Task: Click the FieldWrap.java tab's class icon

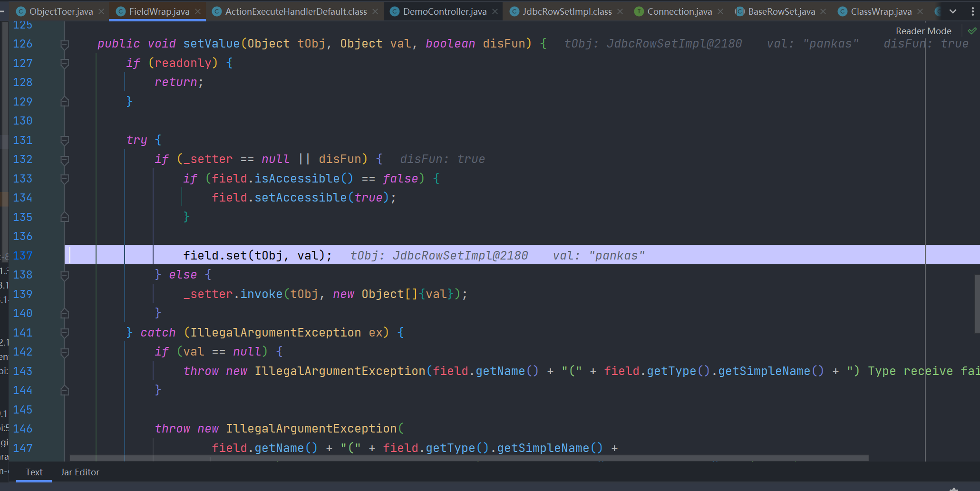Action: 121,10
